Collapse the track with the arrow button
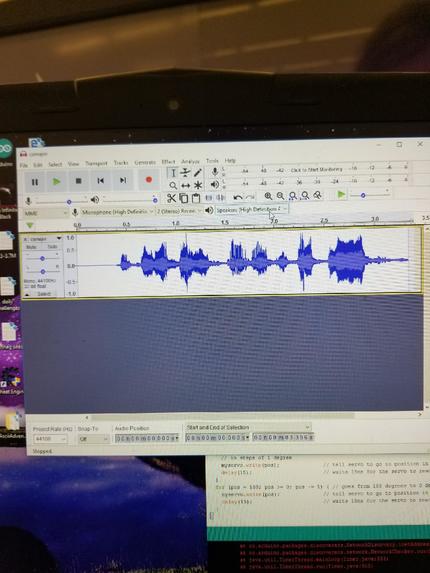This screenshot has height=573, width=430. click(x=28, y=294)
